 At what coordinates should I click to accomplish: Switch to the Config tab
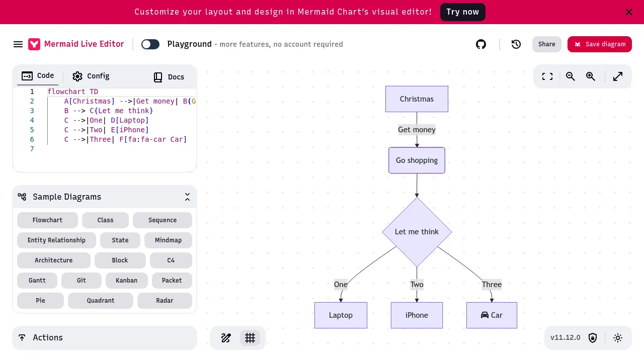pos(91,76)
